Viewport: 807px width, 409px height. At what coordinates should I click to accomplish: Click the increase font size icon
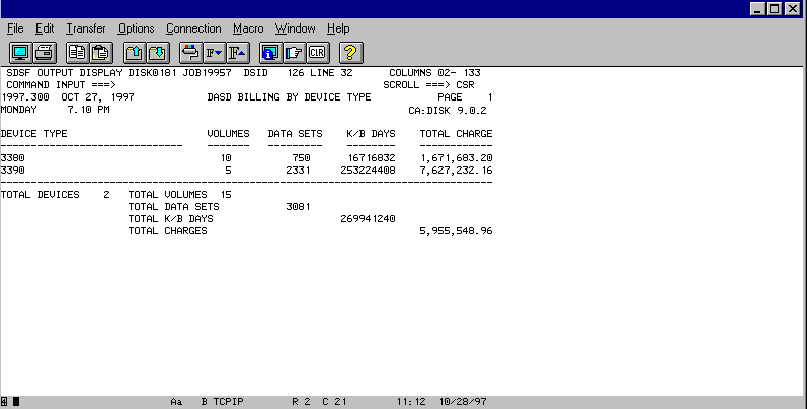238,52
